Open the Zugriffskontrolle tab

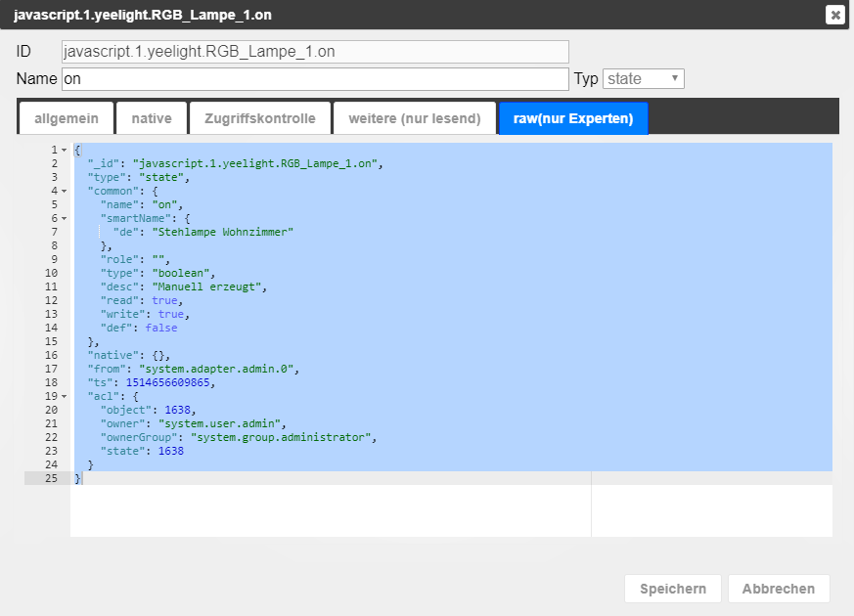click(260, 118)
